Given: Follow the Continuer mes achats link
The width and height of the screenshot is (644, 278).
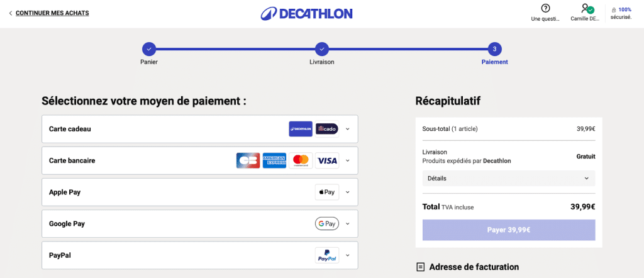Looking at the screenshot, I should pyautogui.click(x=52, y=13).
